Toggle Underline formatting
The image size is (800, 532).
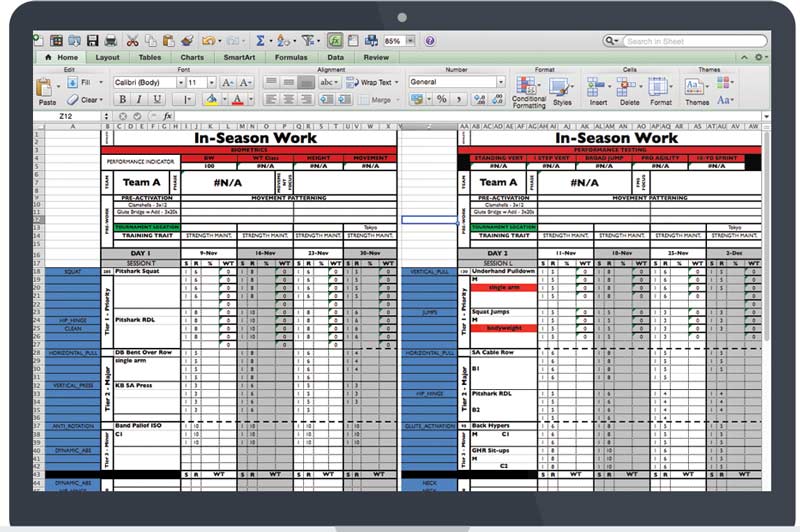[x=157, y=99]
